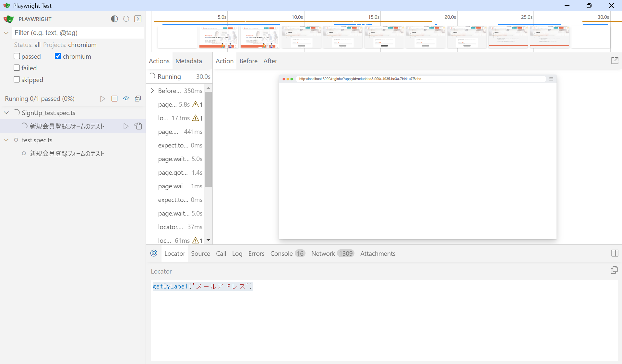Uncheck the chromium project checkbox
This screenshot has width=622, height=364.
click(58, 56)
